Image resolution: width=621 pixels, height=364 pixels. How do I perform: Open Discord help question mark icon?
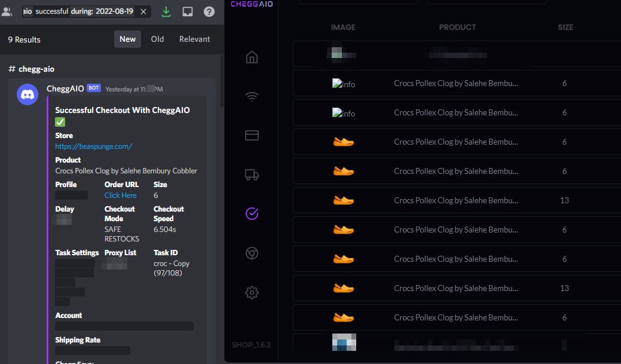(x=209, y=11)
